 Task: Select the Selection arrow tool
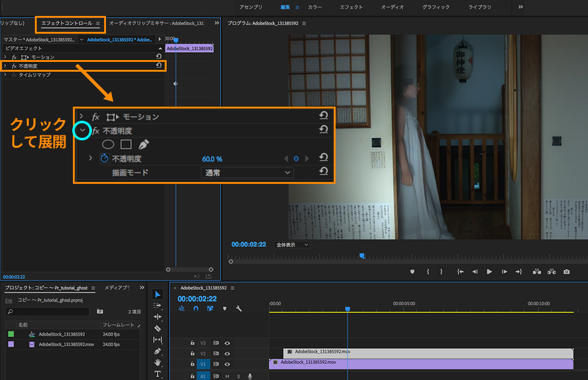point(158,294)
